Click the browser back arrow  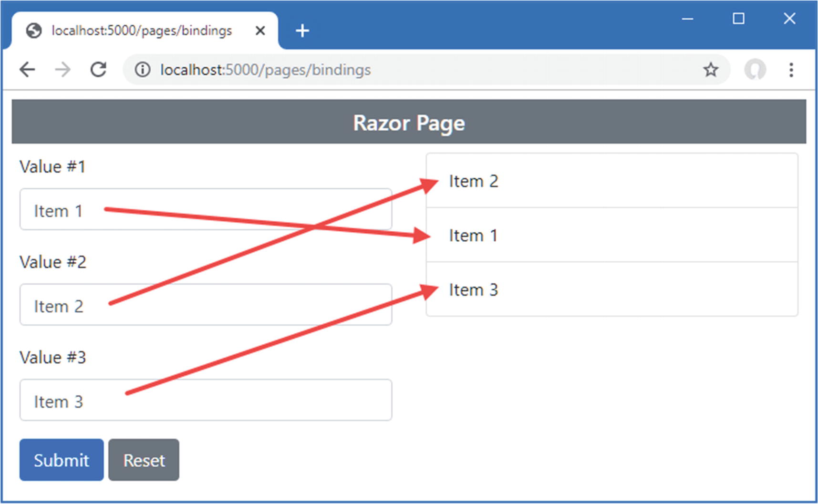tap(27, 70)
